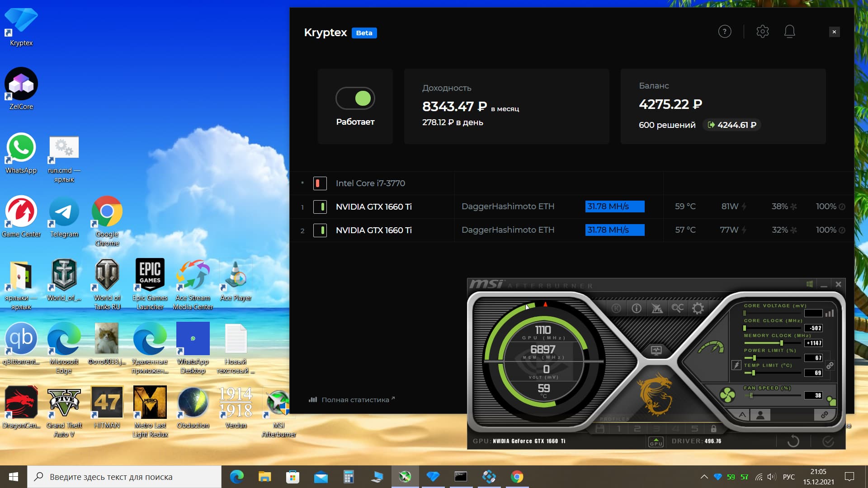The image size is (868, 488).
Task: Adjust the Core Clock slider handle
Action: 745,328
